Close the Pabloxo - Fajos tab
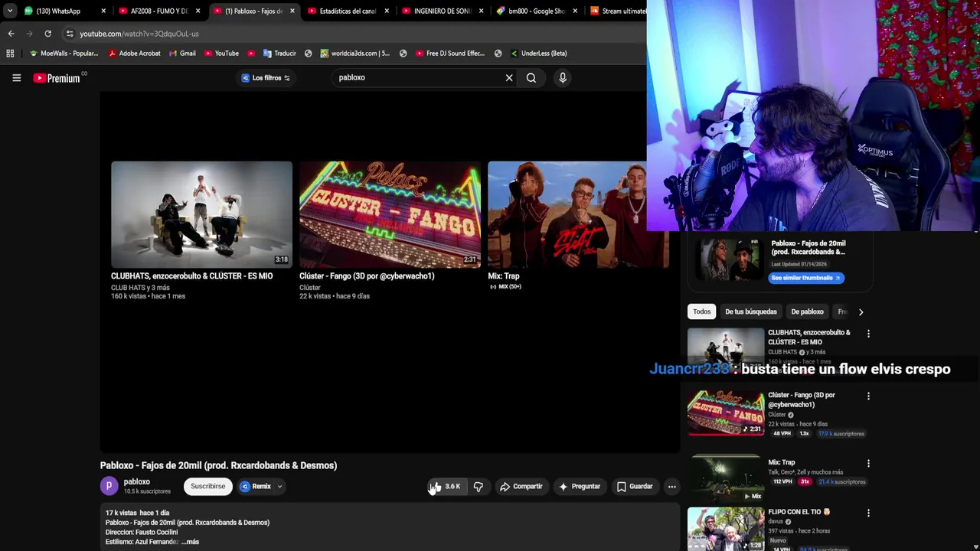Screen dimensions: 980x551 292,11
